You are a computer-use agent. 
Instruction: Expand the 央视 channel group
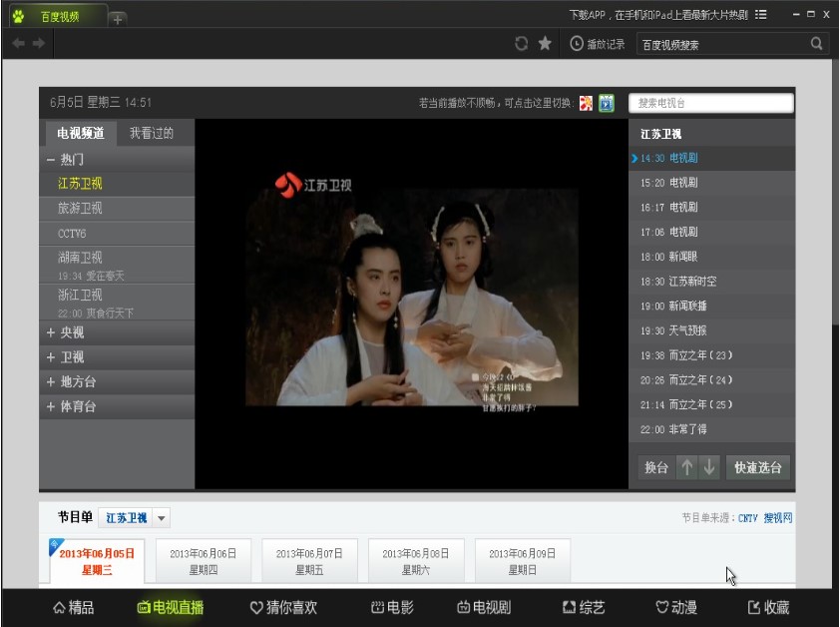click(117, 332)
